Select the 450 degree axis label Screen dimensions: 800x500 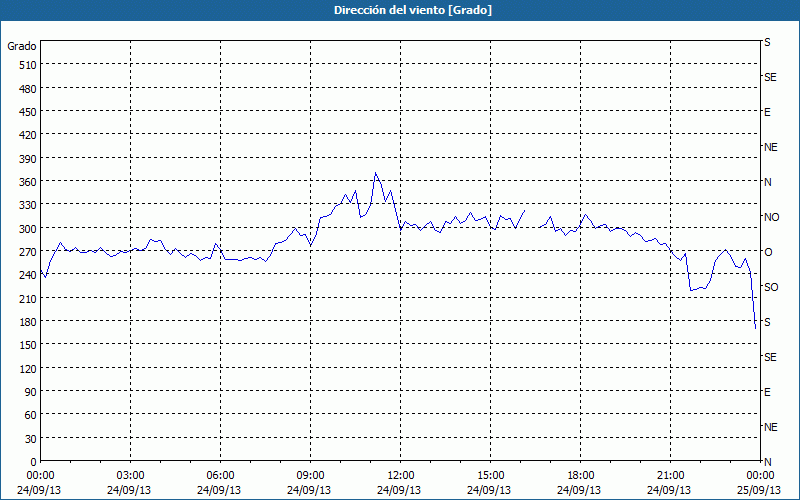click(29, 112)
